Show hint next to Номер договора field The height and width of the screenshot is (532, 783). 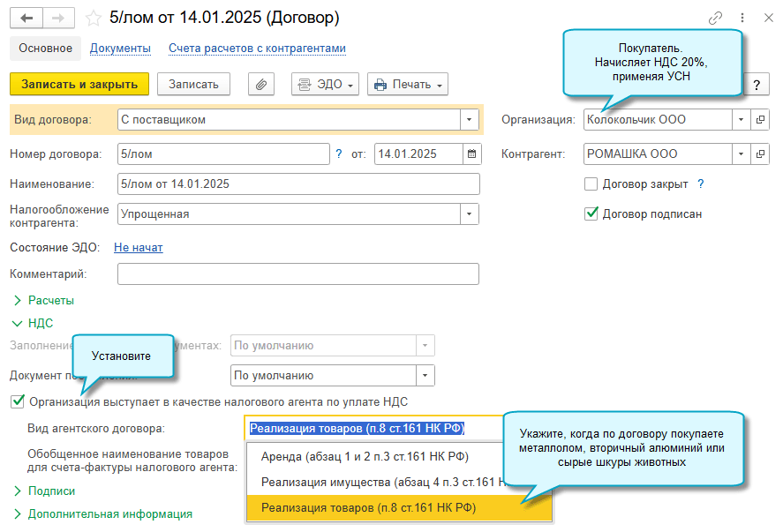pyautogui.click(x=339, y=154)
